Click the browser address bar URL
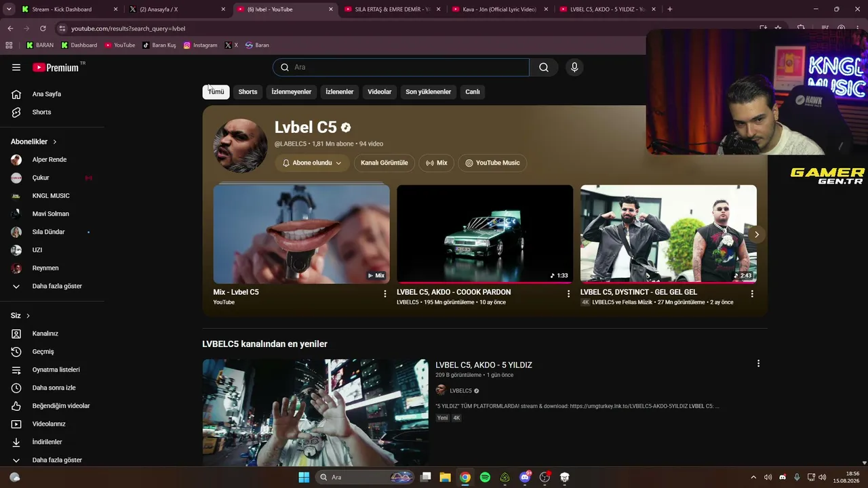Viewport: 868px width, 488px height. (128, 28)
